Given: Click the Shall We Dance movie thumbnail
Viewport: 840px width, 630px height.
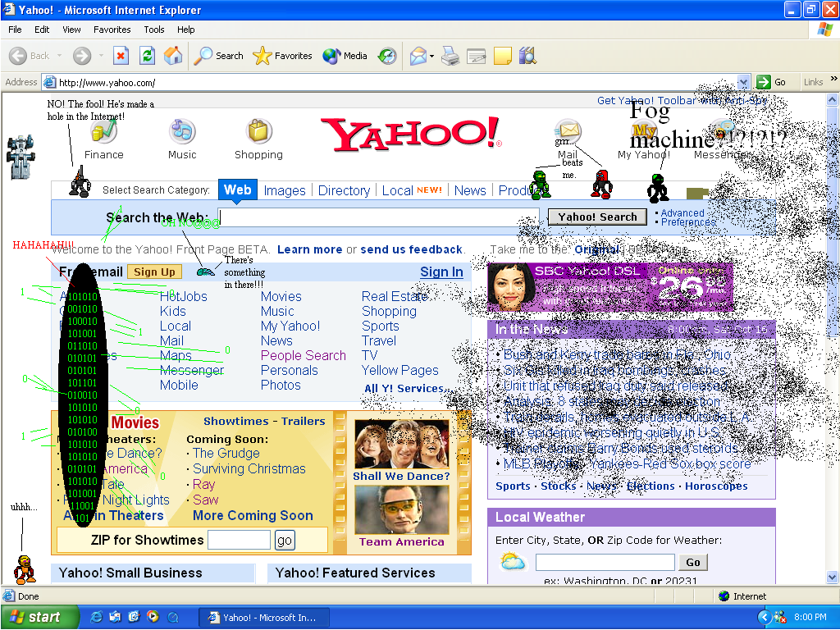Looking at the screenshot, I should (x=401, y=445).
